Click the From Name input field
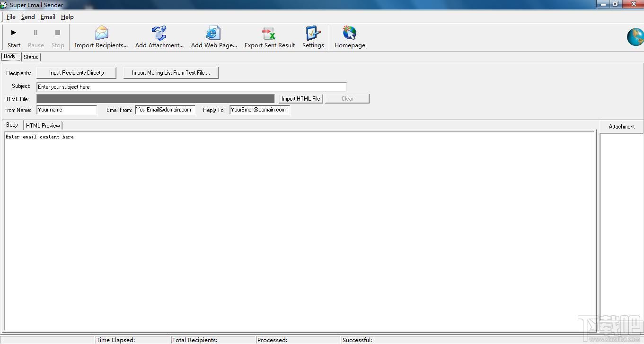Screen dimensions: 644x344 click(67, 110)
